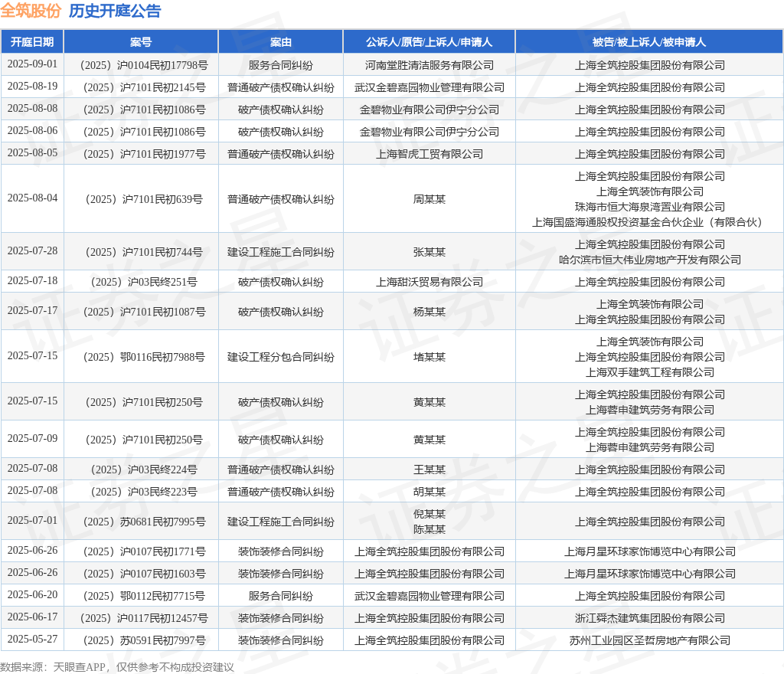
Task: Click plaintiff 倪某某
Action: 429,514
